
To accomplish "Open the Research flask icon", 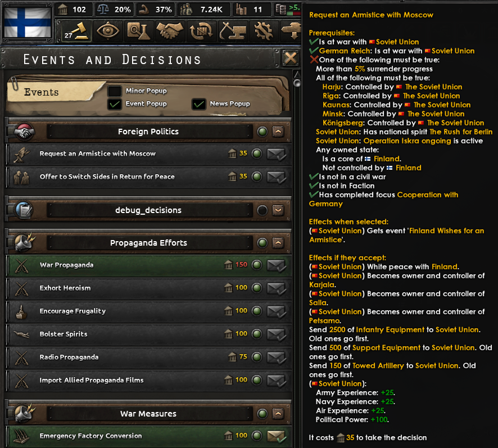I will (139, 31).
